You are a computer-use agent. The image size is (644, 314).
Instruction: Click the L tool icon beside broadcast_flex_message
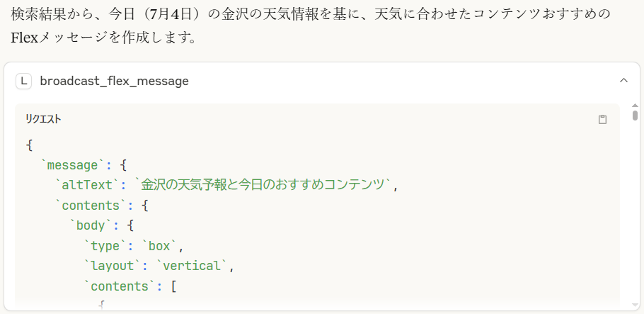click(24, 81)
